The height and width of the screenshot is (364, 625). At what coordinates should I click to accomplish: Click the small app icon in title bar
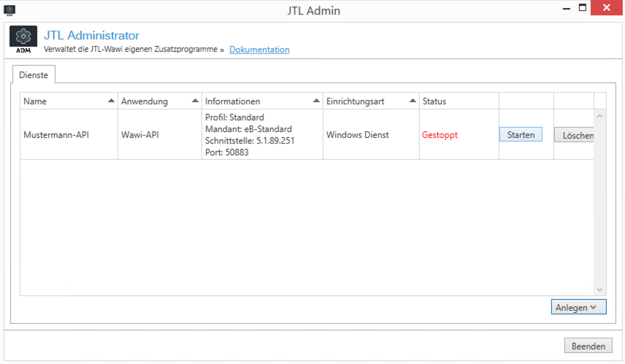pyautogui.click(x=9, y=9)
